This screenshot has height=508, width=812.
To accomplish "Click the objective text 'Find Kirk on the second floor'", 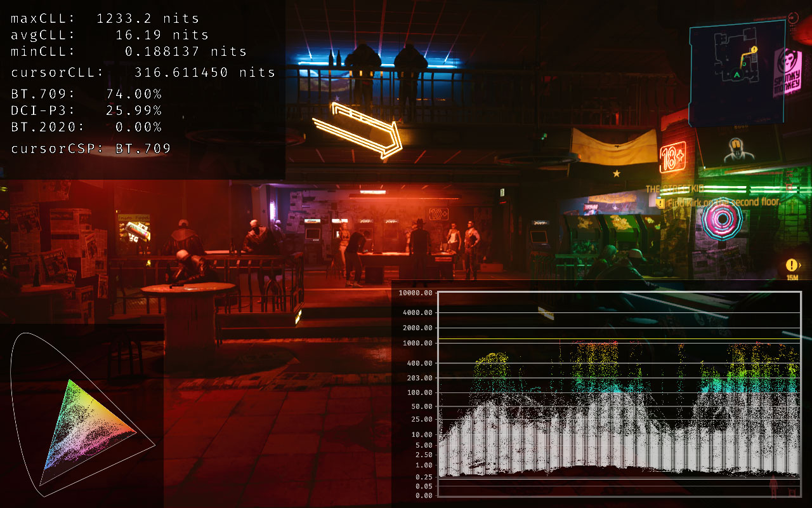I will (x=724, y=202).
